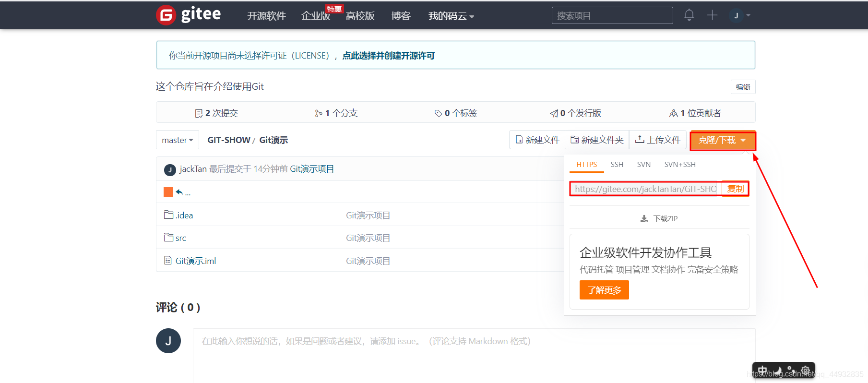
Task: Click the contributors people icon
Action: click(x=674, y=113)
